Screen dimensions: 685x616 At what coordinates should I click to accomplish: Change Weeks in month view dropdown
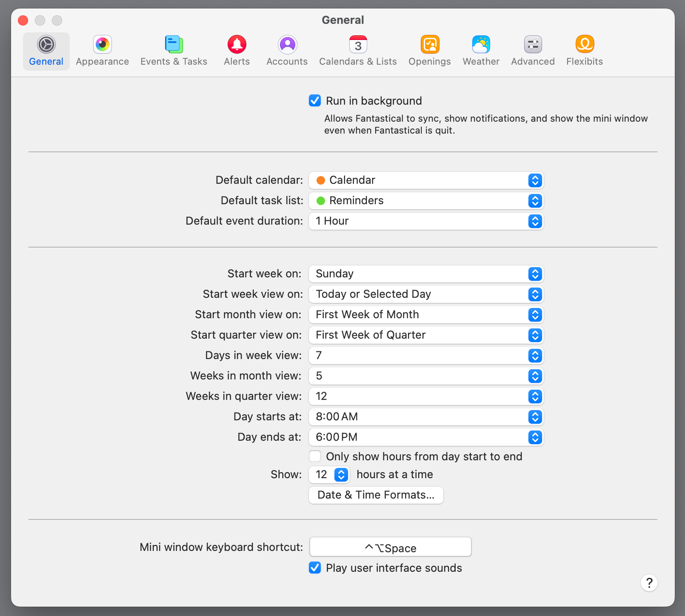pos(426,376)
